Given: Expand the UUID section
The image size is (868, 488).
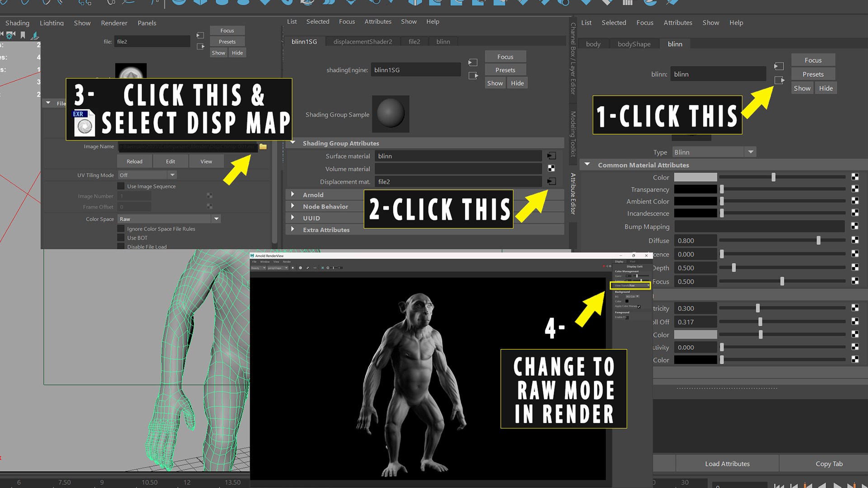Looking at the screenshot, I should [x=292, y=218].
